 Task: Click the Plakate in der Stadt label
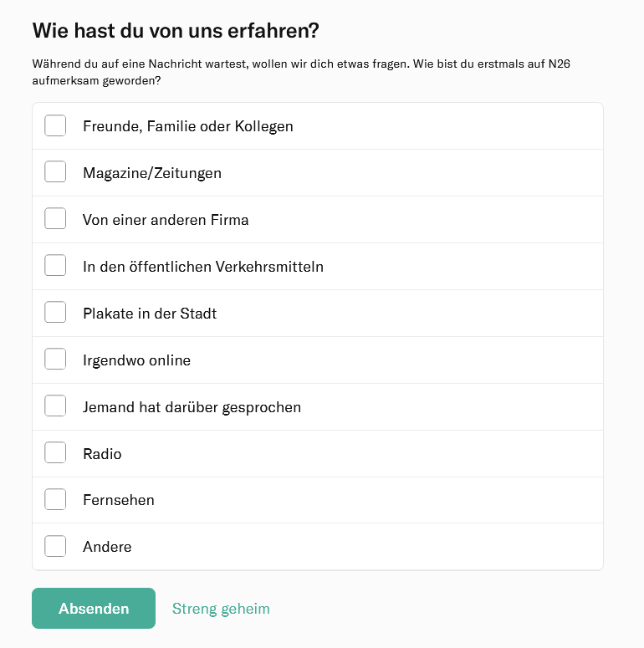click(149, 314)
